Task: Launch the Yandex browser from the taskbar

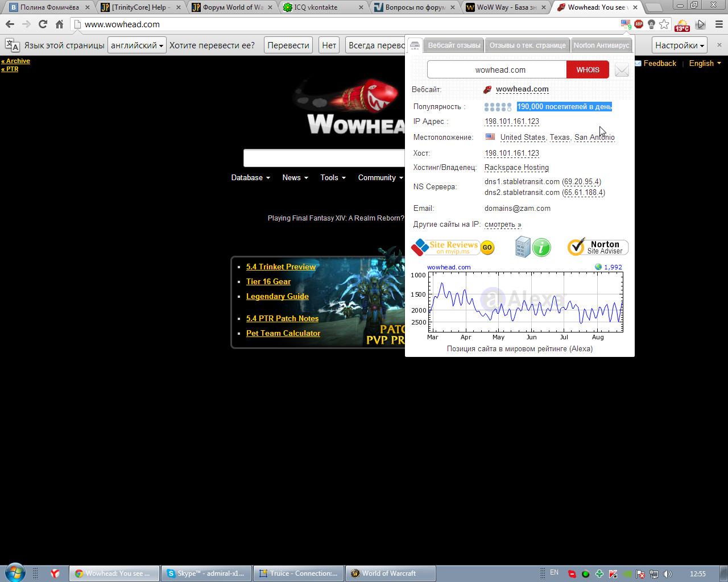Action: point(55,573)
